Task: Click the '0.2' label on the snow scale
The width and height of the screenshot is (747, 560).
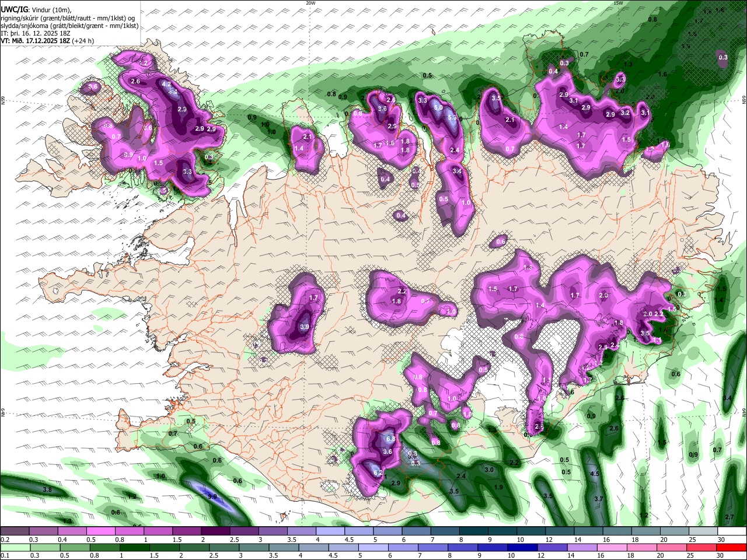Action: tap(5, 540)
